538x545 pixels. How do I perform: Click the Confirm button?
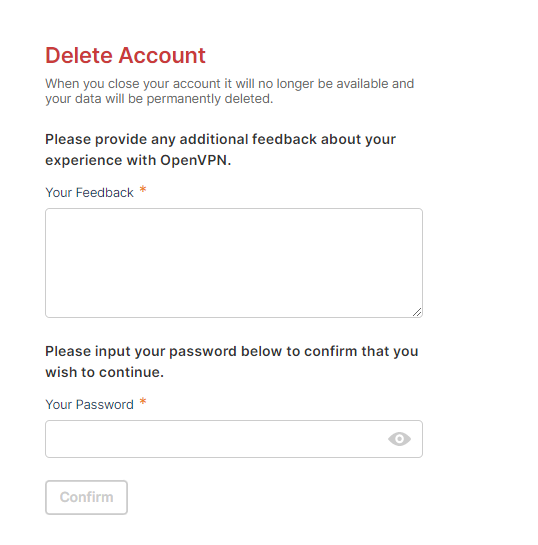pos(87,497)
